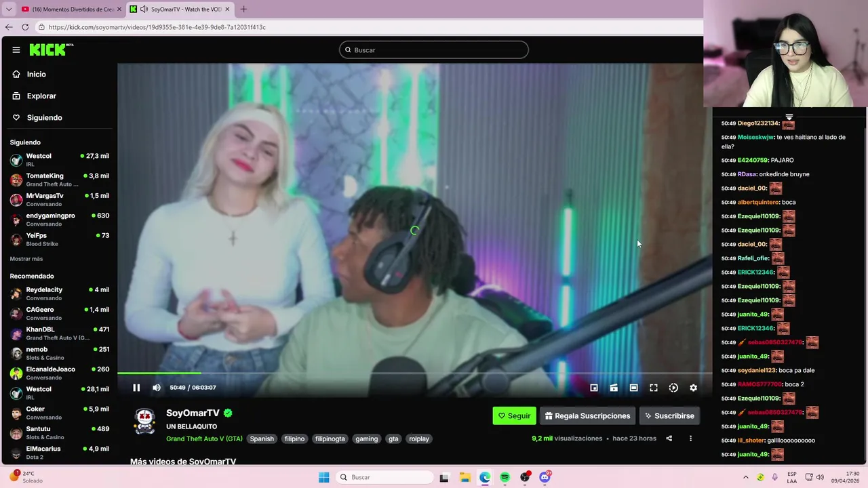Open Coker recommended channel

click(x=60, y=413)
